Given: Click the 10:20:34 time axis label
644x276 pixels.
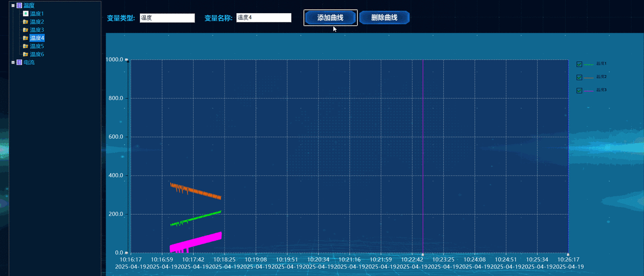Looking at the screenshot, I should [318, 259].
